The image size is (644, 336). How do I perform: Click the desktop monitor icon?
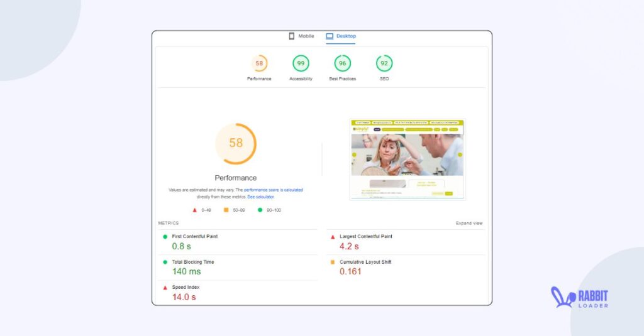[x=330, y=36]
